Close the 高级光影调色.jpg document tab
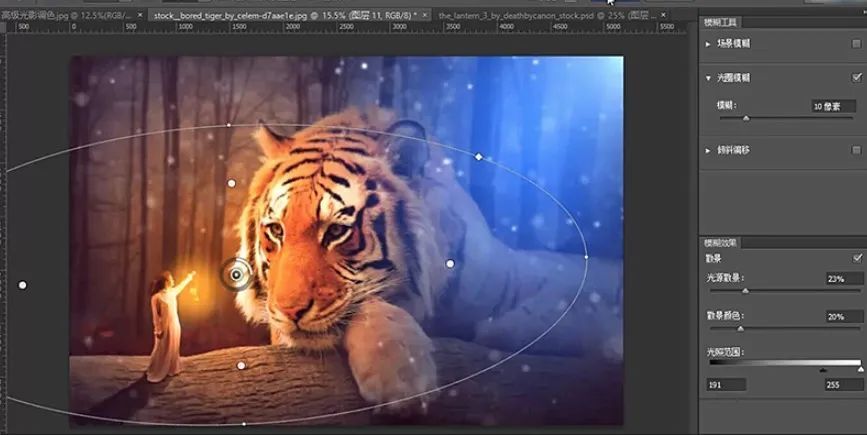This screenshot has width=867, height=435. pyautogui.click(x=138, y=16)
